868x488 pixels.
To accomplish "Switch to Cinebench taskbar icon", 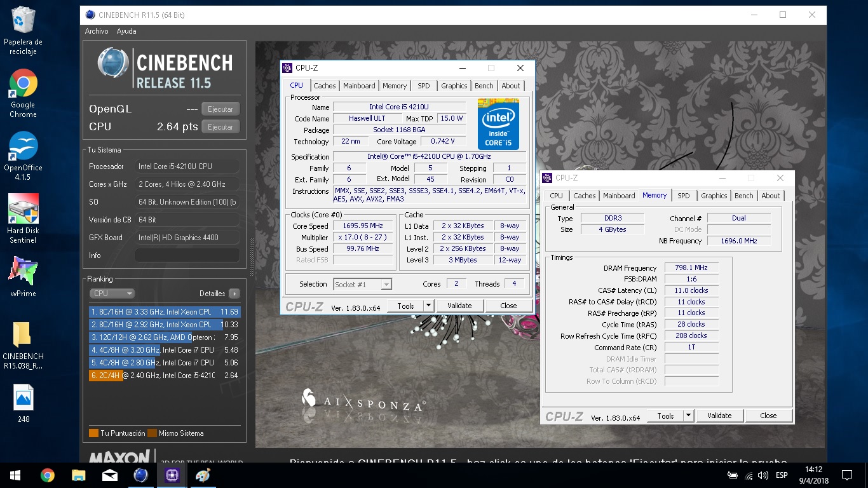I will click(140, 475).
